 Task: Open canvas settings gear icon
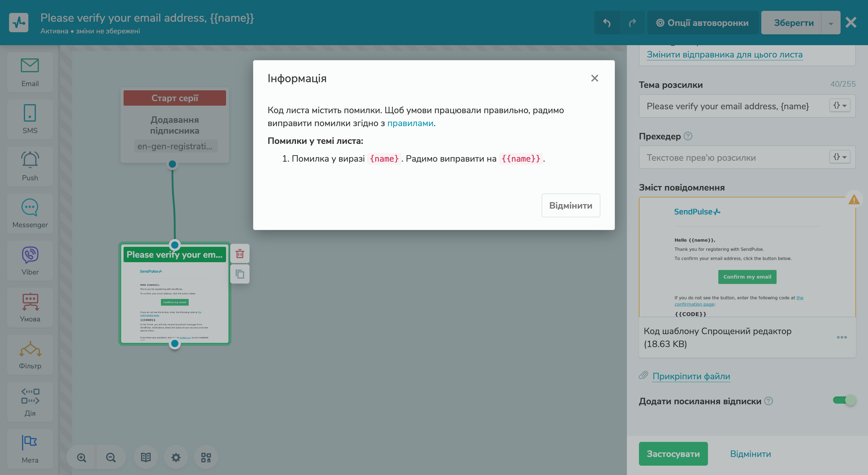coord(176,457)
